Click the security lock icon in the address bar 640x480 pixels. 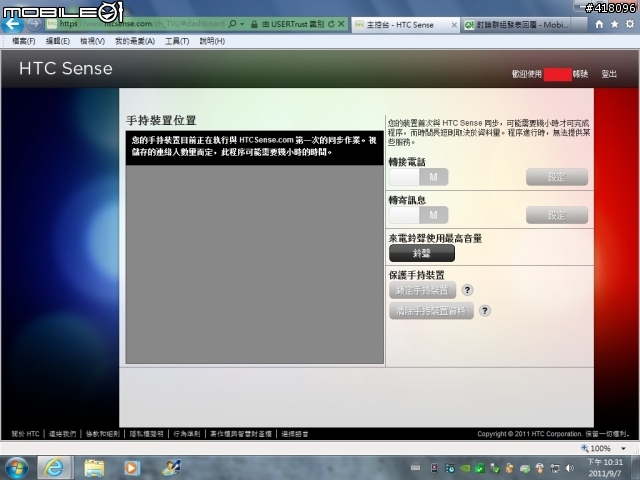254,24
